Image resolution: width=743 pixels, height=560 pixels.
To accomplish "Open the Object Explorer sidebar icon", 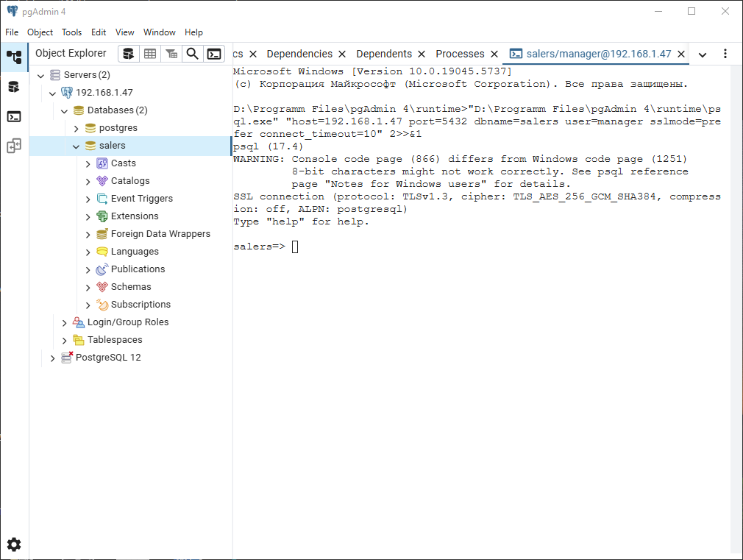I will click(14, 57).
